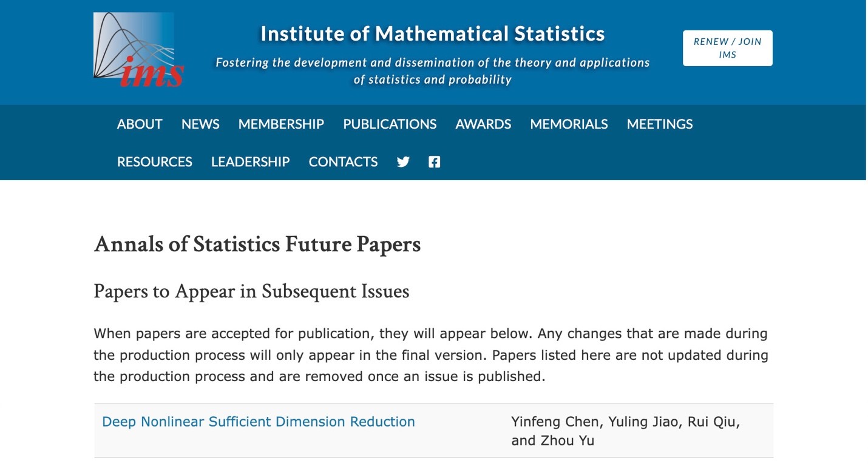Click the Annals of Statistics Future Papers heading
This screenshot has width=868, height=466.
click(257, 245)
